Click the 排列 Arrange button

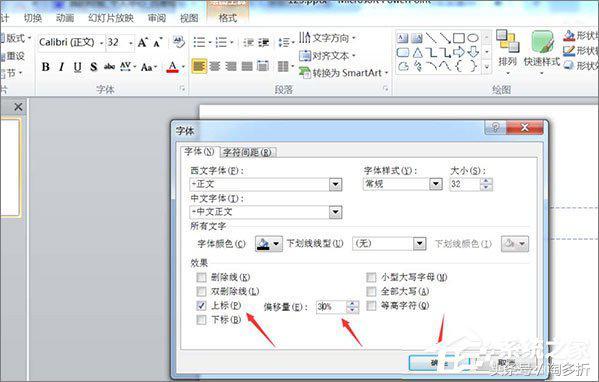507,51
